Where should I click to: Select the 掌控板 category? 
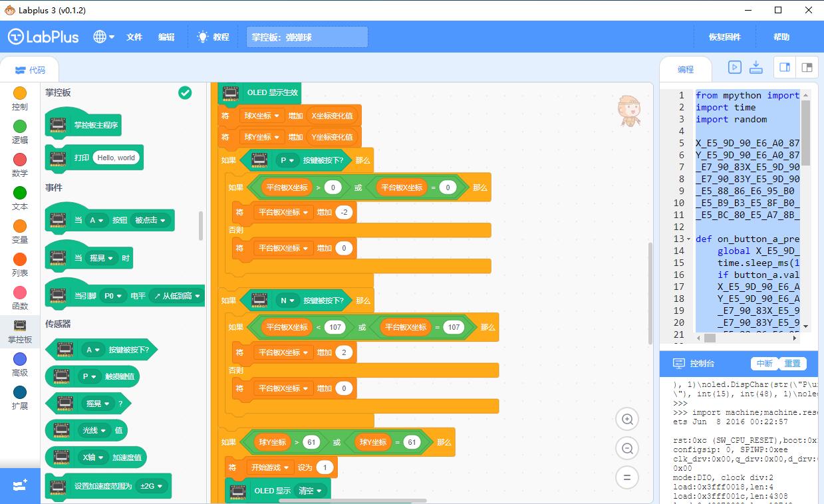pos(20,331)
